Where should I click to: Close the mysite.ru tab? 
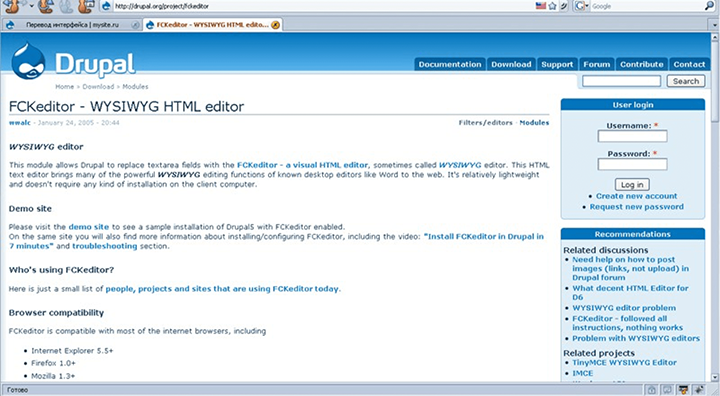coord(135,25)
